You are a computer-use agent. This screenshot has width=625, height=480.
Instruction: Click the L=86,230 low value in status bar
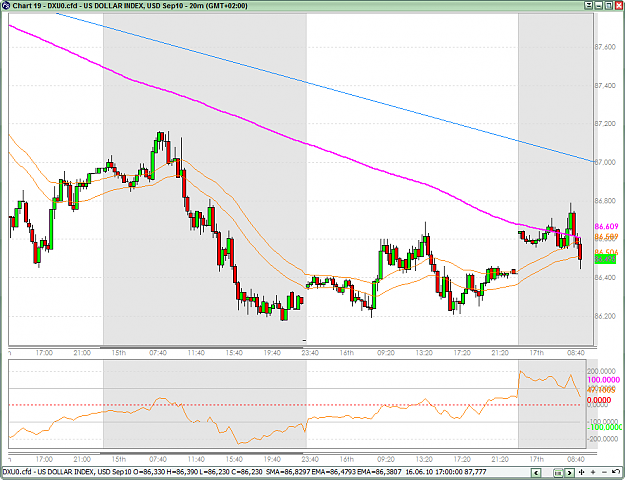tap(213, 472)
